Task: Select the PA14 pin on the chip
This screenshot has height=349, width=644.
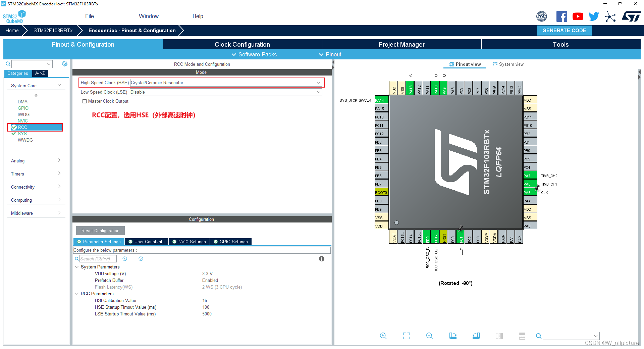Action: point(381,100)
